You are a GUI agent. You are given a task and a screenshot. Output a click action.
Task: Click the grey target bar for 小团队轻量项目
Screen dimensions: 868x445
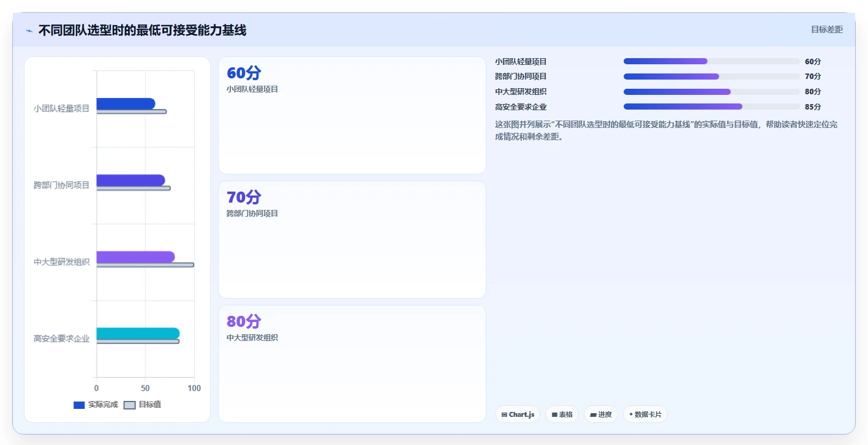[132, 111]
